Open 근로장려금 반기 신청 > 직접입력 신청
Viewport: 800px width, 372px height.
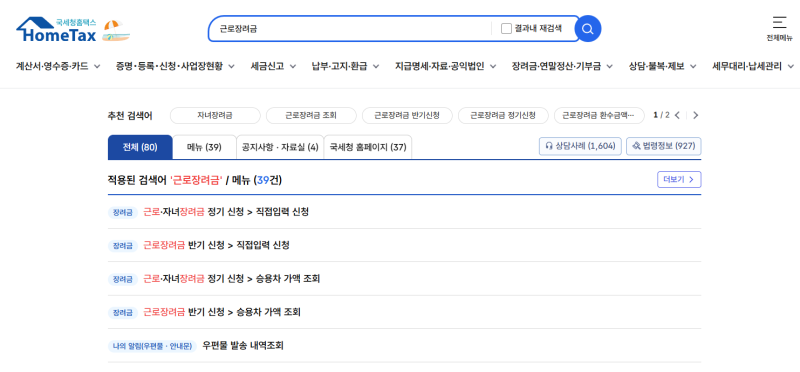216,245
